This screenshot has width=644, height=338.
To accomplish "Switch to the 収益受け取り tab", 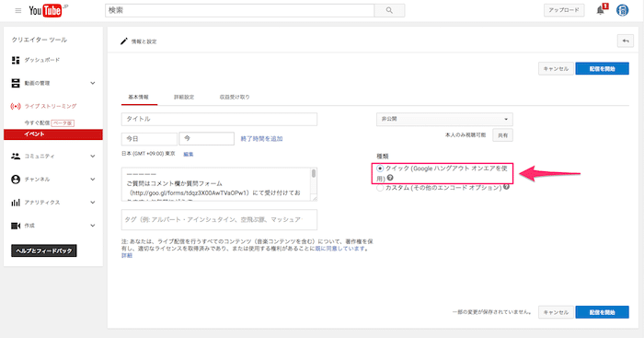I will coord(235,97).
